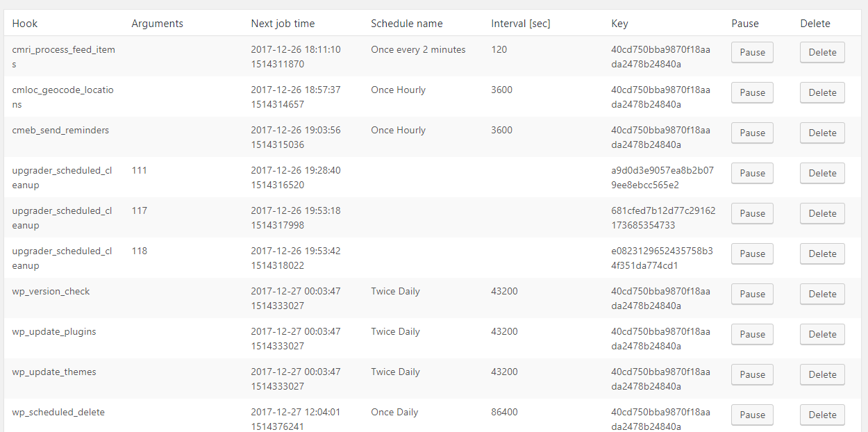The height and width of the screenshot is (432, 868).
Task: Pause the cmeb_send_reminders job
Action: click(752, 133)
